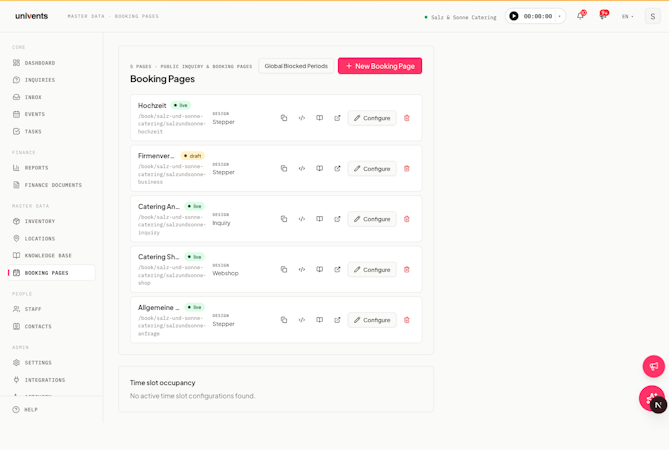669x450 pixels.
Task: Delete the Catering An... page
Action: (x=407, y=219)
